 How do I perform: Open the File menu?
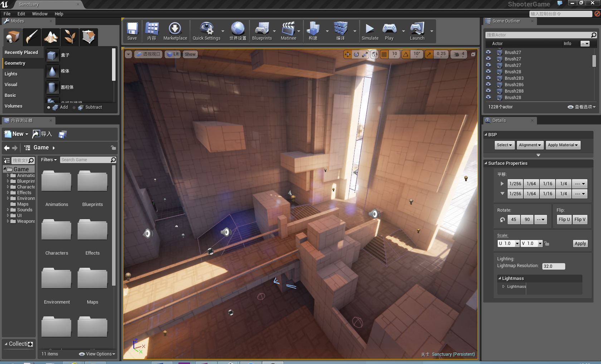[x=7, y=14]
